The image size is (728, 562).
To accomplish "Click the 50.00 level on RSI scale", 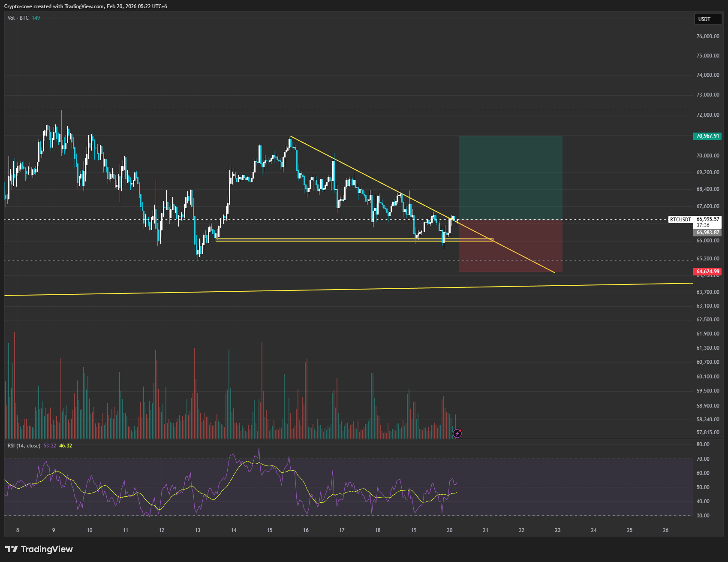I will coord(703,487).
